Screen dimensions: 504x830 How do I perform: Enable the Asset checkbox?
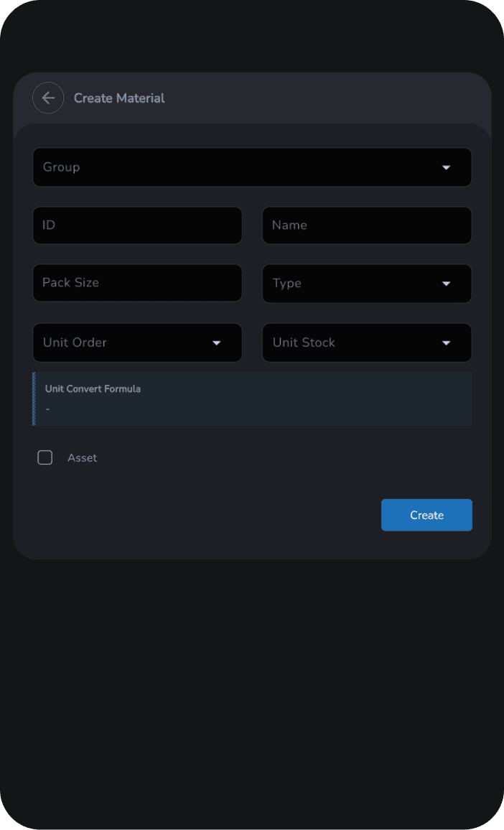click(45, 458)
